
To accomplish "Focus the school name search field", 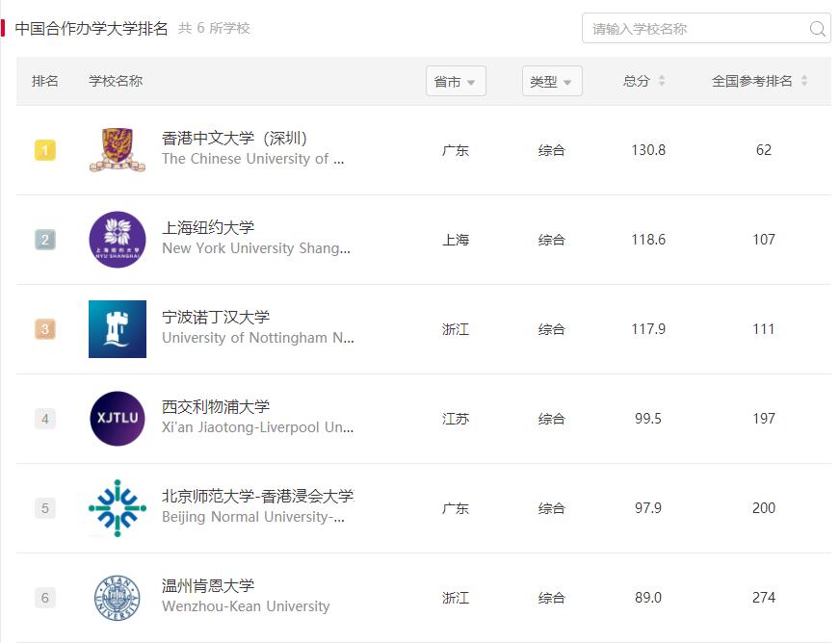I will 706,28.
